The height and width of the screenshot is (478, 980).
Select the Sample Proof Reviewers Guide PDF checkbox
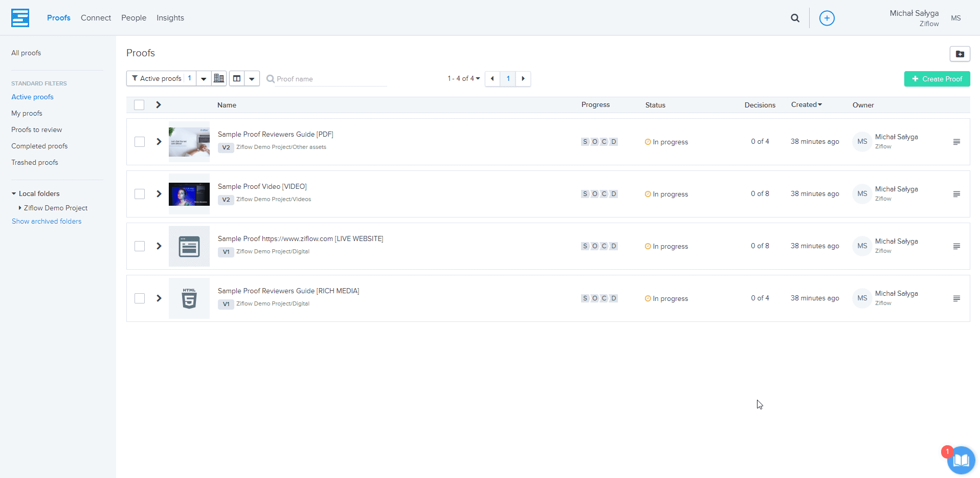click(140, 142)
